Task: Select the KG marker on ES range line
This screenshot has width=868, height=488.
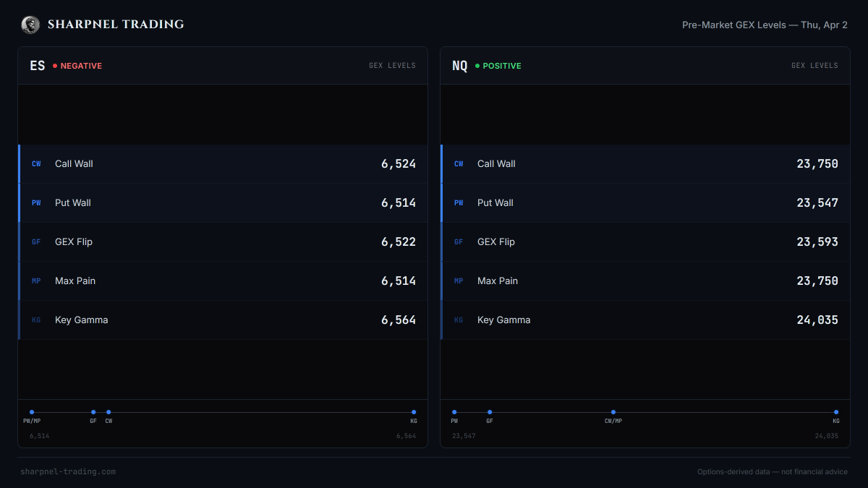Action: 414,412
